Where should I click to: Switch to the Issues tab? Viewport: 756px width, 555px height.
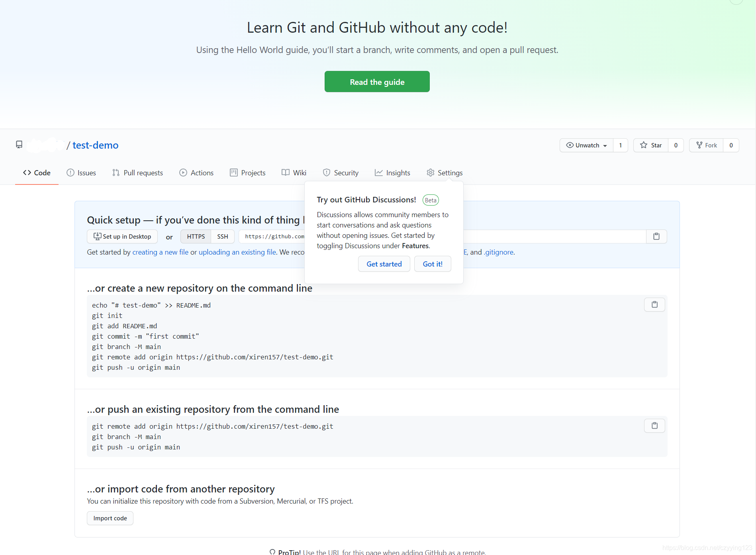(x=81, y=173)
